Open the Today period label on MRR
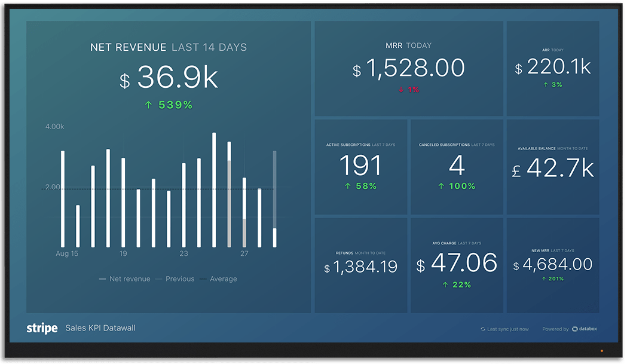The width and height of the screenshot is (627, 364). point(418,45)
